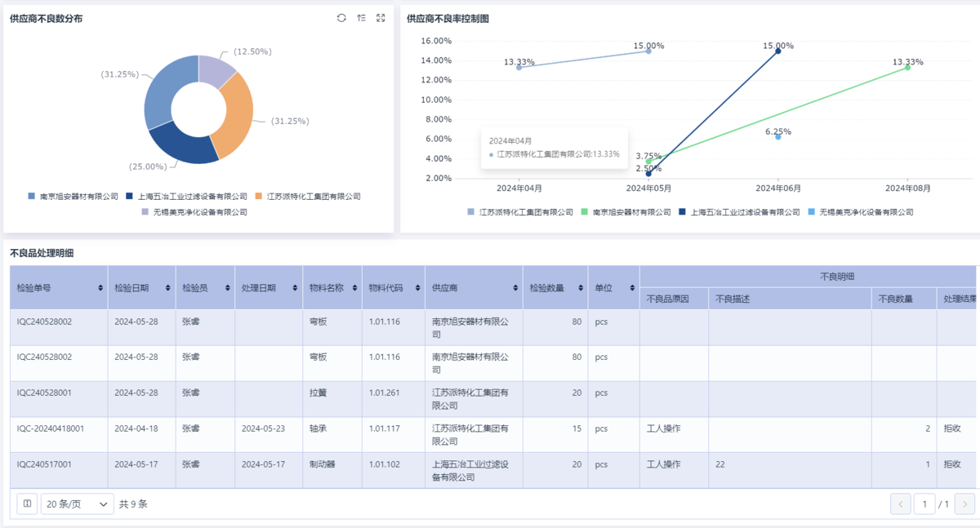The height and width of the screenshot is (528, 980).
Task: Select page 1 in the pagination bar
Action: tap(924, 503)
